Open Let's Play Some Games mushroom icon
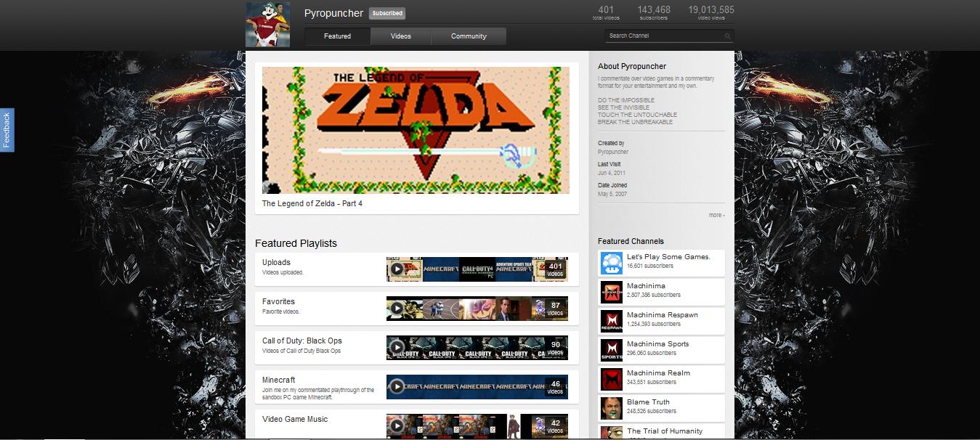This screenshot has height=440, width=980. point(611,263)
